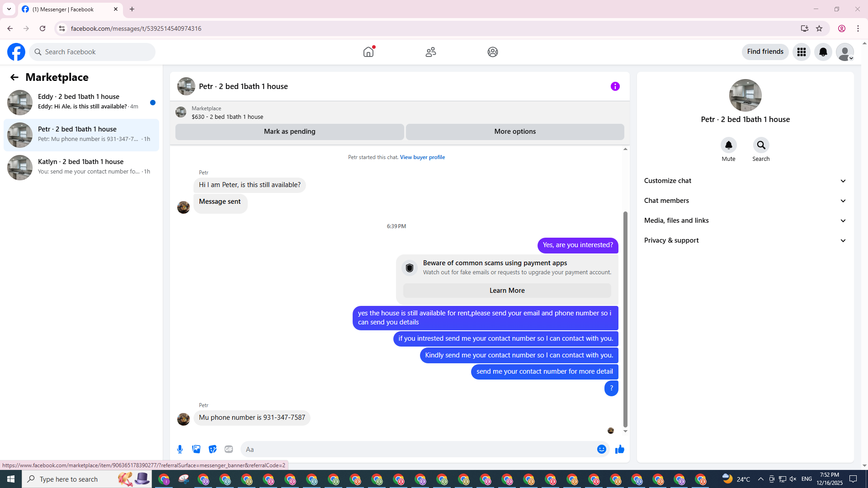
Task: Focus the Search Facebook field
Action: tap(93, 52)
